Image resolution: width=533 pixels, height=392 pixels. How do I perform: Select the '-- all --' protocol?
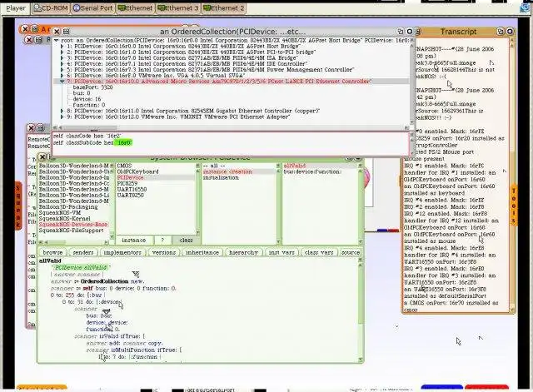(x=214, y=166)
